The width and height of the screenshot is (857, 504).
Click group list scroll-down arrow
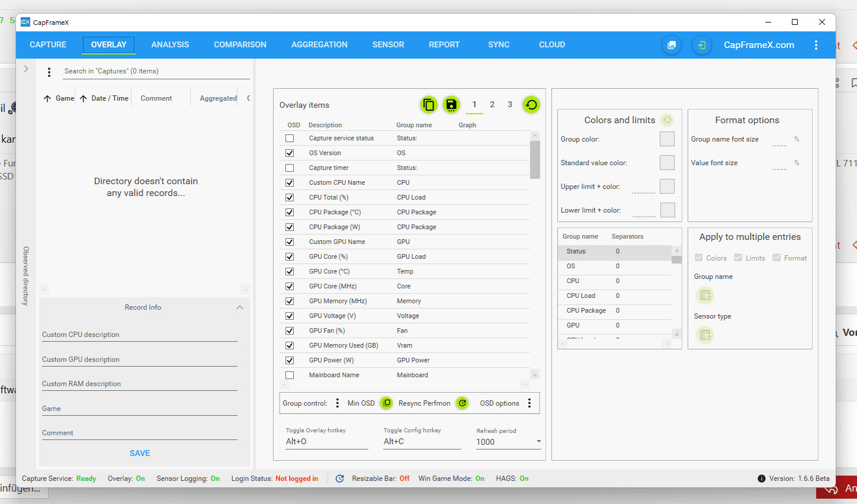676,334
